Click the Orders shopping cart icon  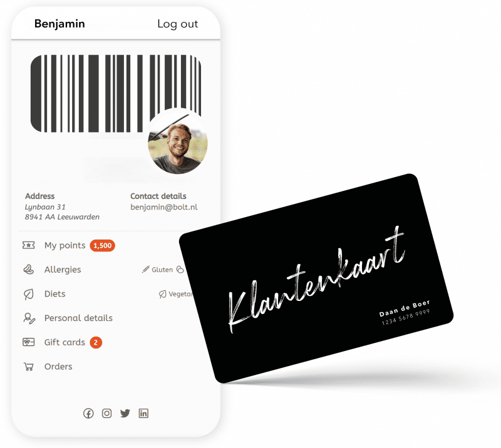pyautogui.click(x=28, y=367)
